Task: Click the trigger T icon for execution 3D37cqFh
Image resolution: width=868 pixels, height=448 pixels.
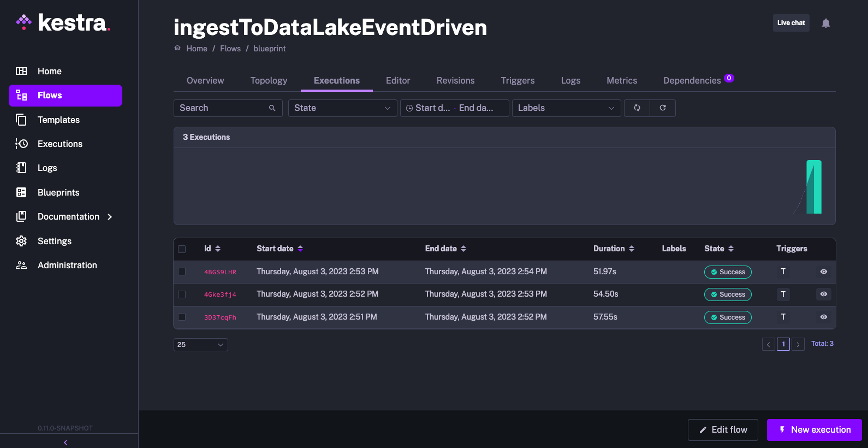Action: tap(783, 317)
